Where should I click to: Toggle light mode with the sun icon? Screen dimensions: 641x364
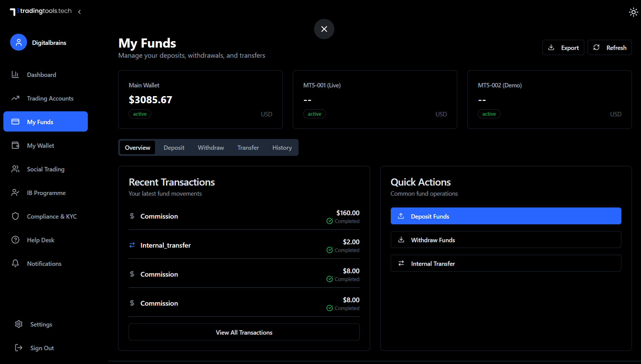[633, 12]
